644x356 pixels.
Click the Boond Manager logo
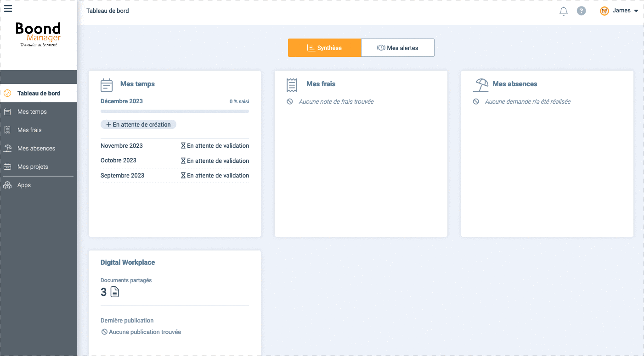[x=38, y=35]
